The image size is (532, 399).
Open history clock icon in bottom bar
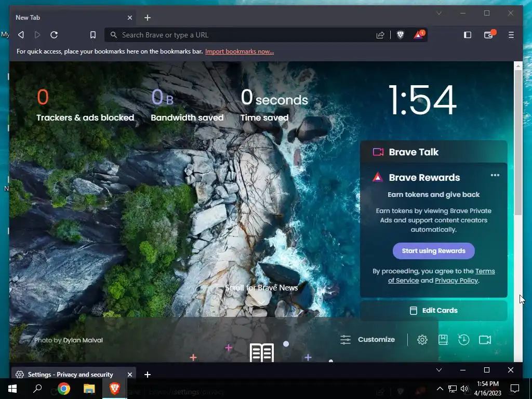click(x=463, y=340)
